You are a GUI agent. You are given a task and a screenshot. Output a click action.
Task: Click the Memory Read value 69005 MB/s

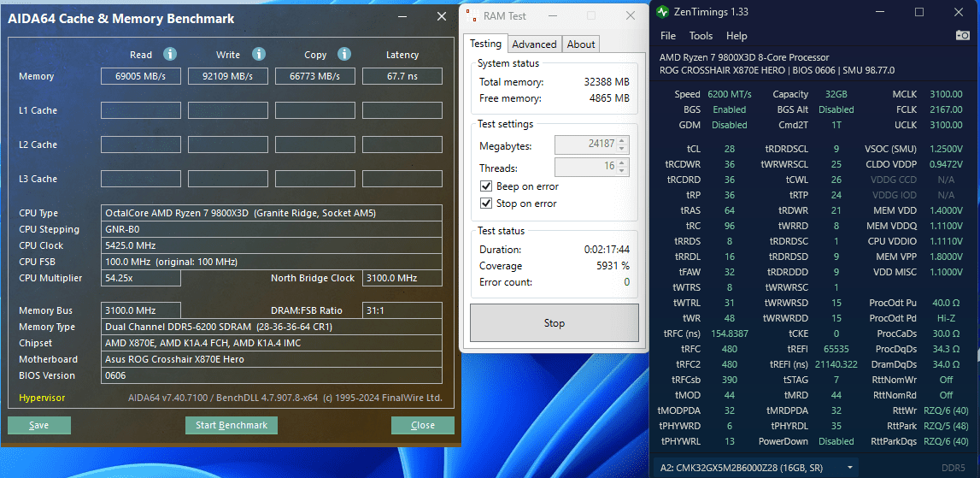pos(141,76)
